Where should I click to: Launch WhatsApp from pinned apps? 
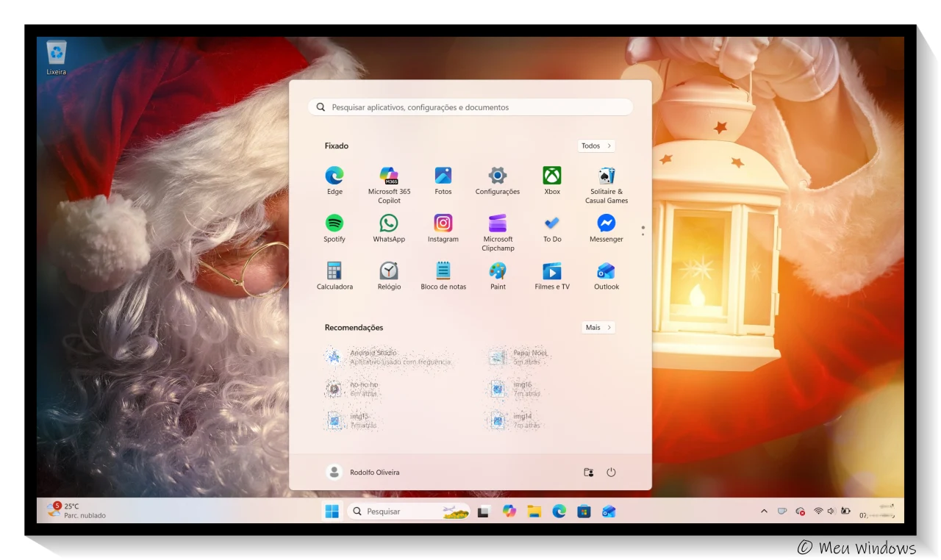(x=388, y=223)
